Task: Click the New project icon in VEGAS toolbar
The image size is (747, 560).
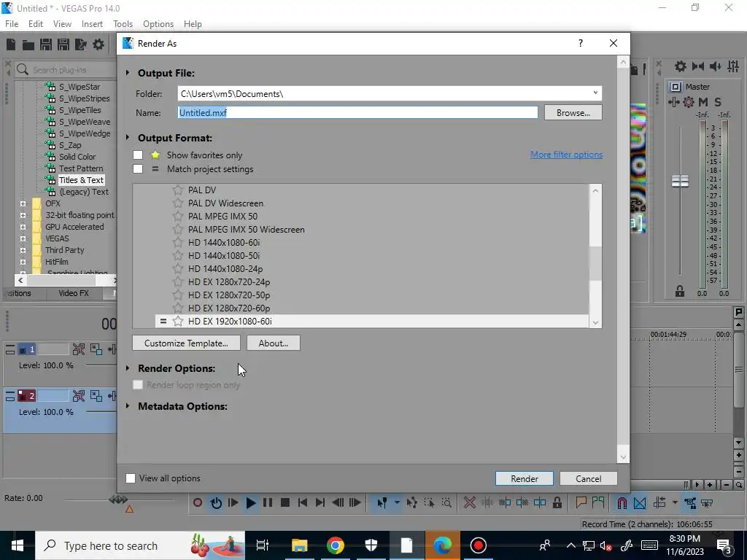Action: coord(11,44)
